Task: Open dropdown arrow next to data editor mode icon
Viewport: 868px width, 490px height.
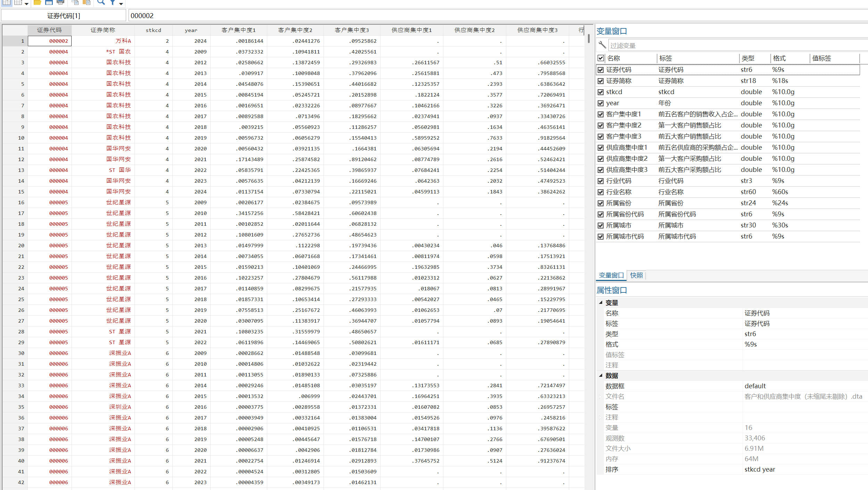Action: tap(26, 3)
